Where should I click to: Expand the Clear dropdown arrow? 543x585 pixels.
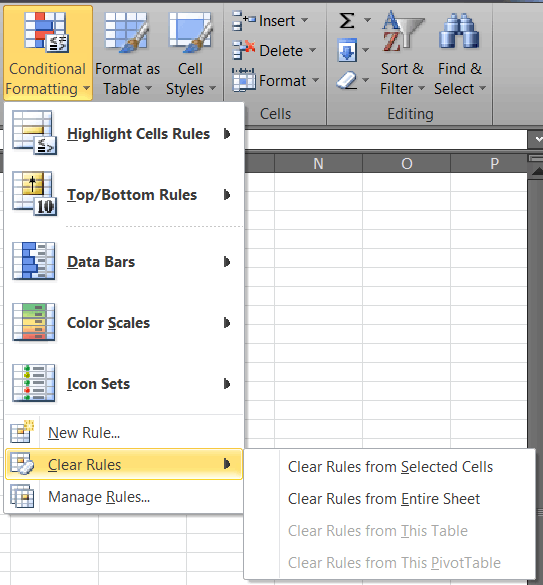(365, 80)
